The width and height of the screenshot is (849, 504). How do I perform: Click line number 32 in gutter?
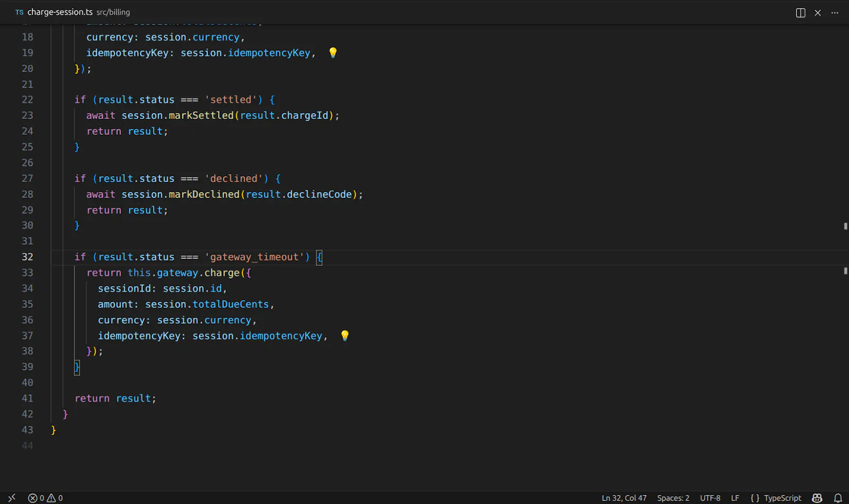click(27, 257)
